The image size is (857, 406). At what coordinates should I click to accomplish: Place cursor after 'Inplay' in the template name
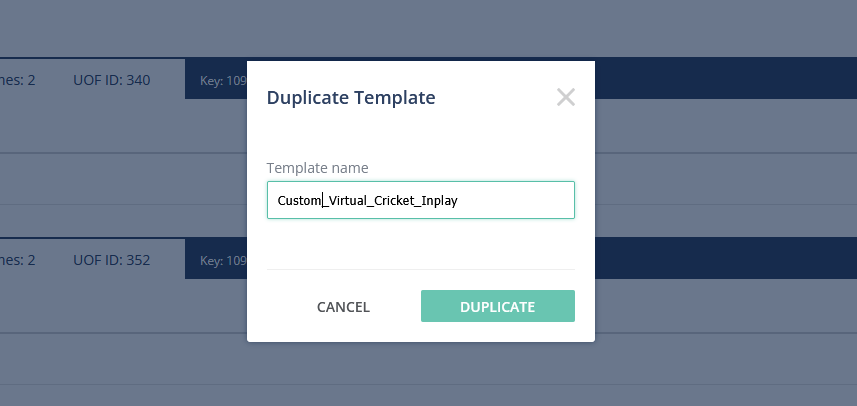coord(472,200)
